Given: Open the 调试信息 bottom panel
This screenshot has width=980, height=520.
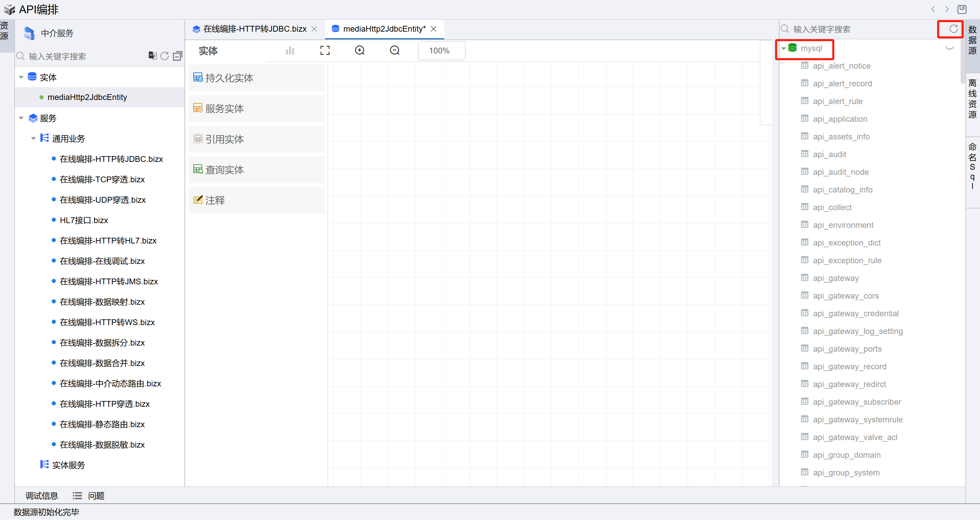Looking at the screenshot, I should click(42, 496).
